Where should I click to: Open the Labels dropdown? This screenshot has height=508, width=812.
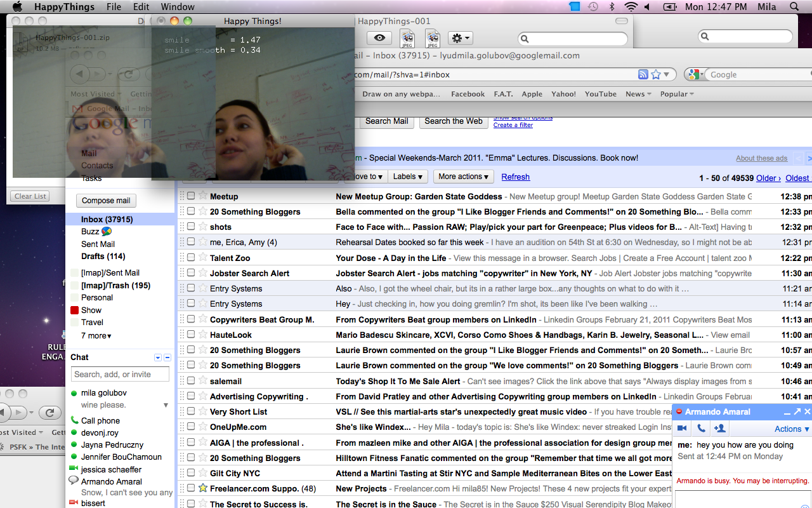pos(408,177)
